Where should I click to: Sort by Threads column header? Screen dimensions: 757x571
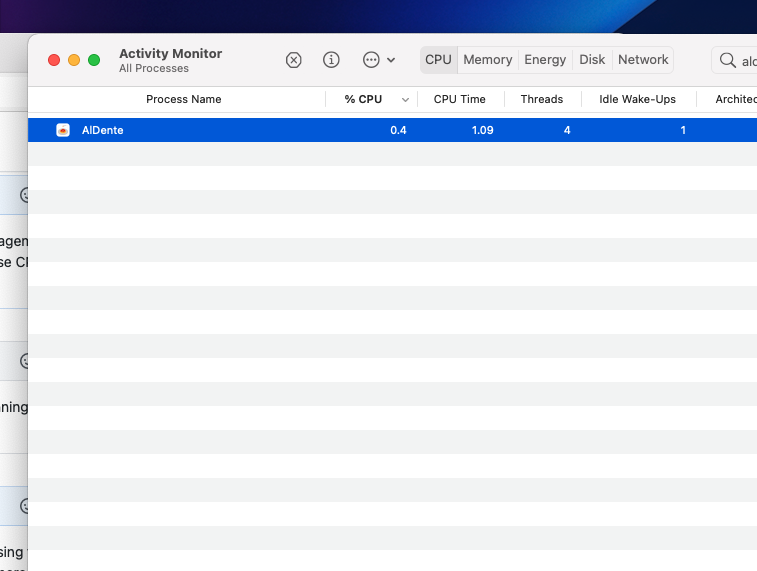[542, 99]
